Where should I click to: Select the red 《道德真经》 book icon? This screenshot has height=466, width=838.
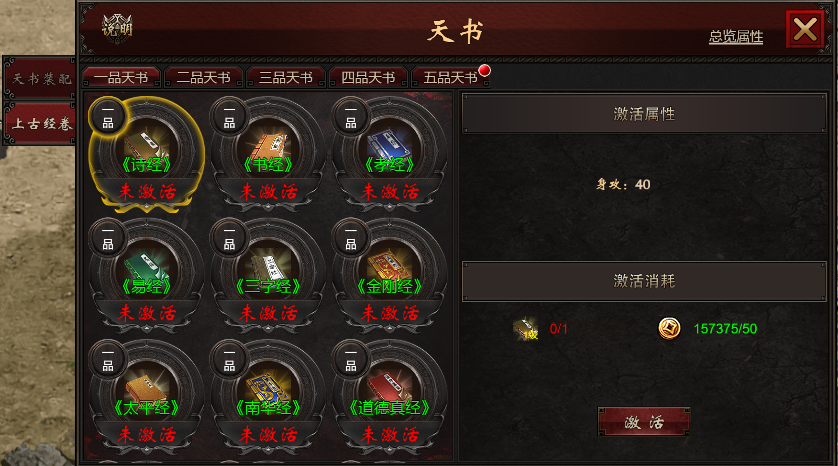(x=390, y=388)
